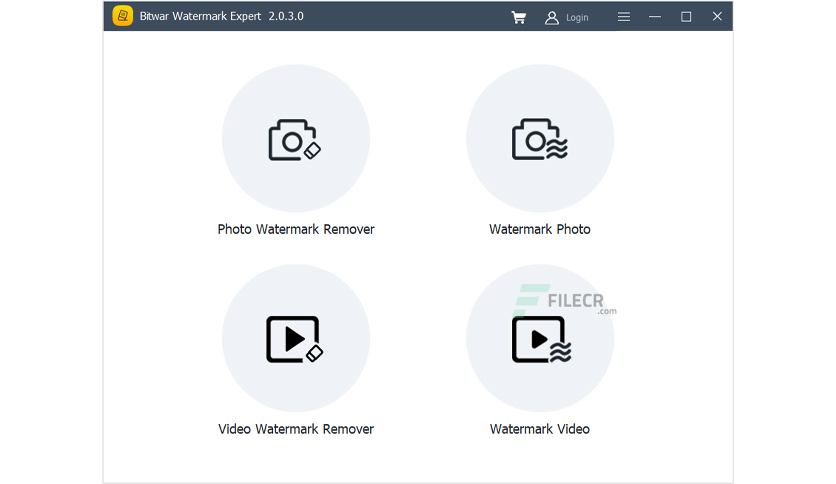Open the hamburger menu in title bar
Screen dimensions: 836x484
624,17
